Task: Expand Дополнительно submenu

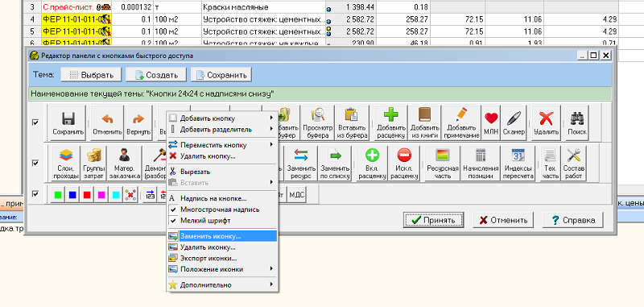Action: click(222, 284)
